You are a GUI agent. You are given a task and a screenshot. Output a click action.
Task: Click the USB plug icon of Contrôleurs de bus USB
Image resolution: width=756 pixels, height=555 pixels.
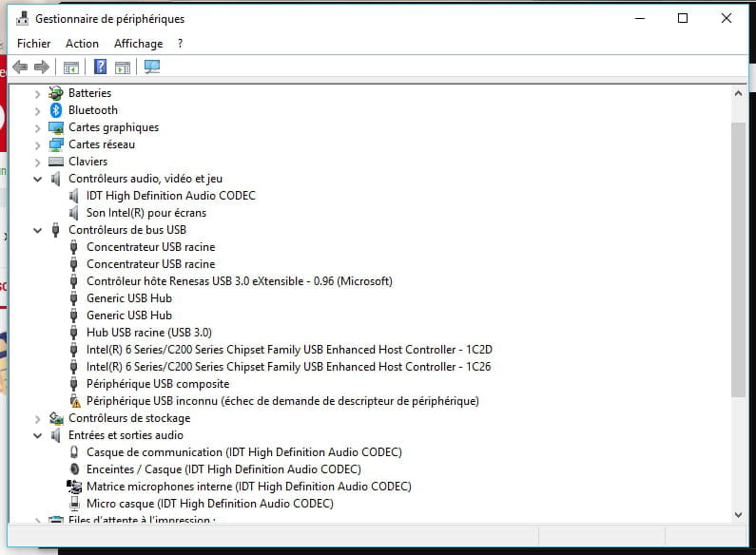56,230
